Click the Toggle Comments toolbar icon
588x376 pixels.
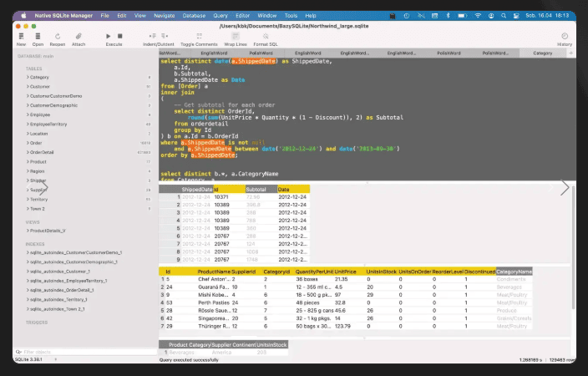pyautogui.click(x=199, y=36)
